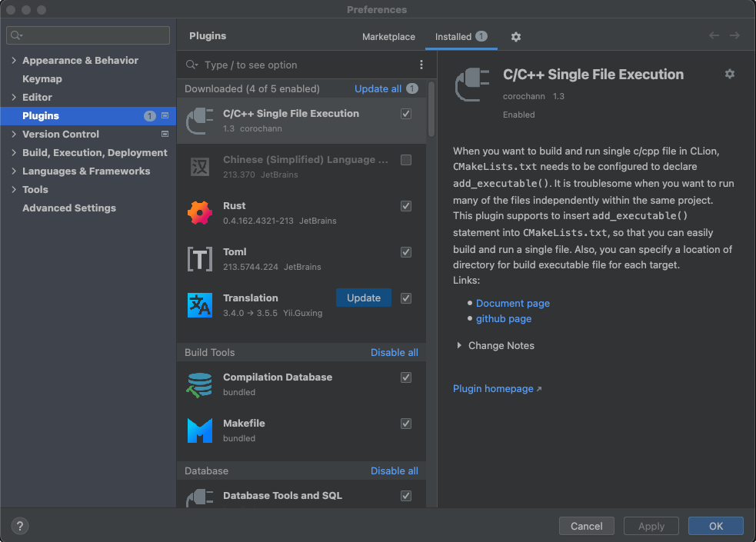Click the Plugins project-level settings icon
The height and width of the screenshot is (542, 756).
[x=165, y=115]
